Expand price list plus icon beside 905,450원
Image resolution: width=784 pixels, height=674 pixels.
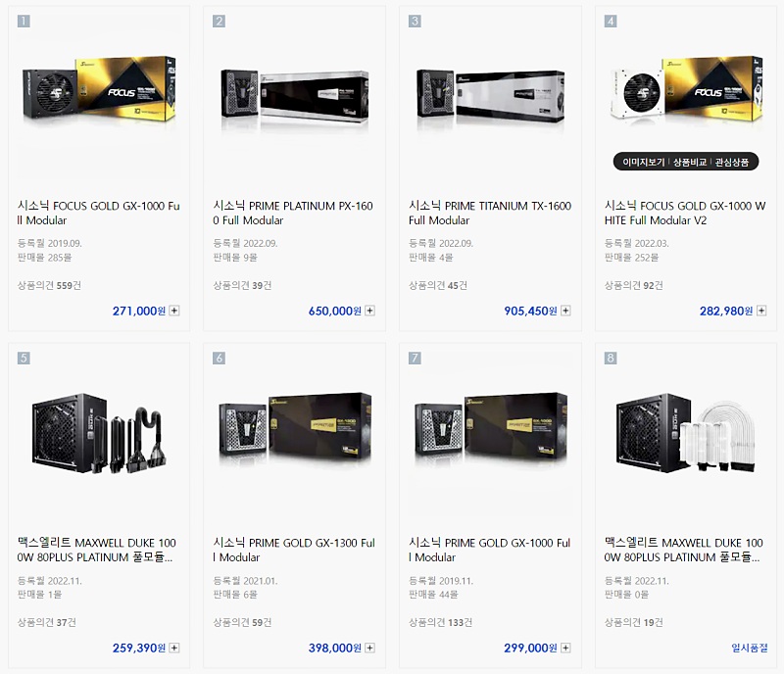(x=565, y=311)
